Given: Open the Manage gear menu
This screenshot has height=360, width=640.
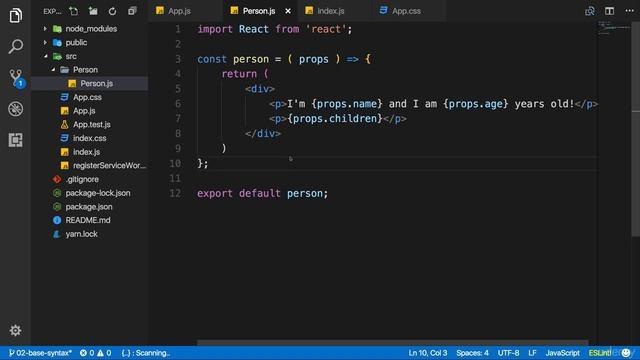Looking at the screenshot, I should point(16,330).
